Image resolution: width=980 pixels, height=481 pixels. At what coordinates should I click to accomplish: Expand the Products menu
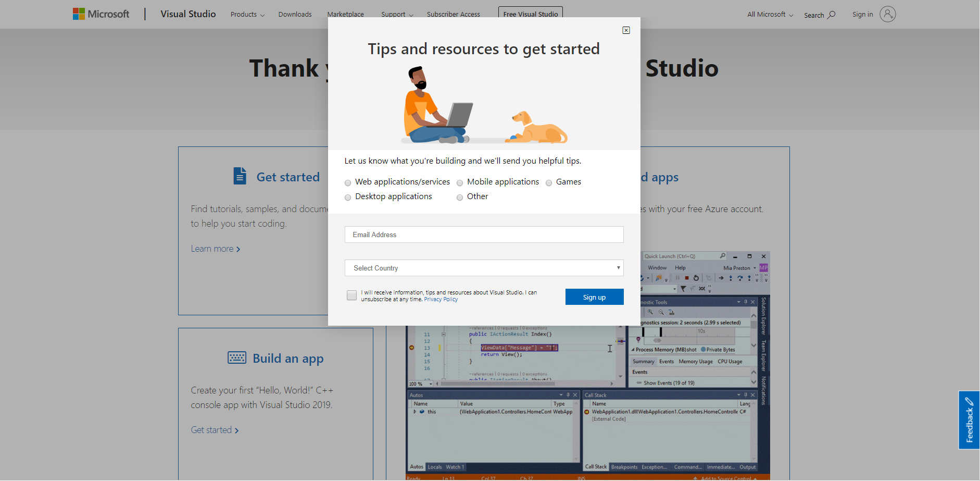pyautogui.click(x=247, y=15)
